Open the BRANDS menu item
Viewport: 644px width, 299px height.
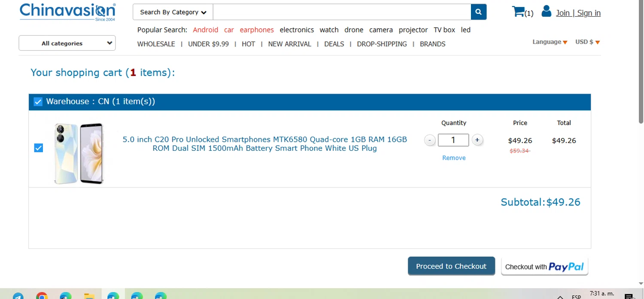click(432, 44)
